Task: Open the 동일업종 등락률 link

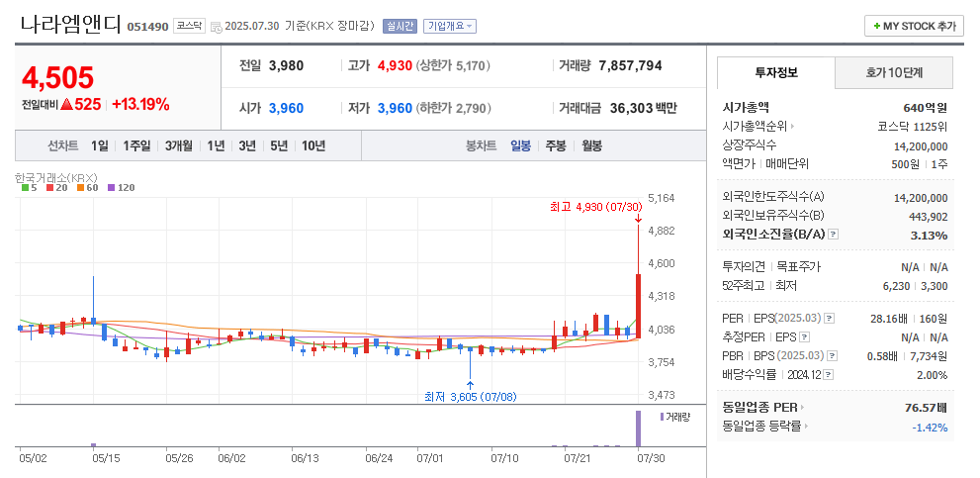Action: click(x=761, y=427)
